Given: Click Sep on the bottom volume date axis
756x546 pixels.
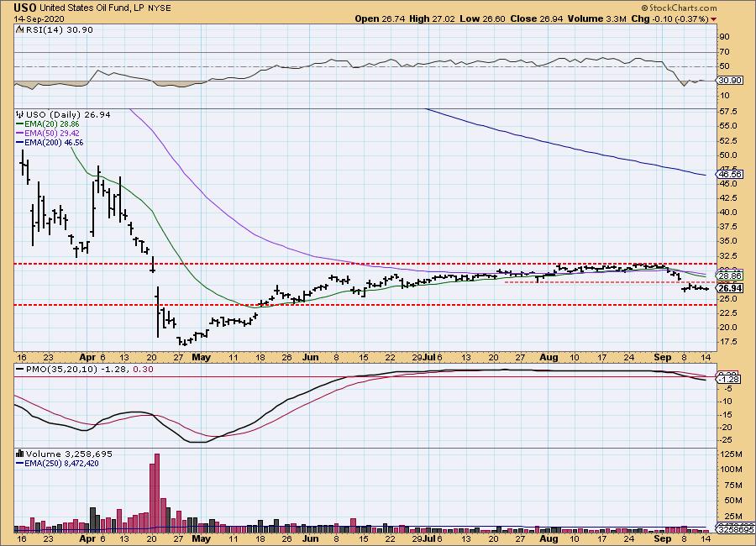Looking at the screenshot, I should click(663, 538).
